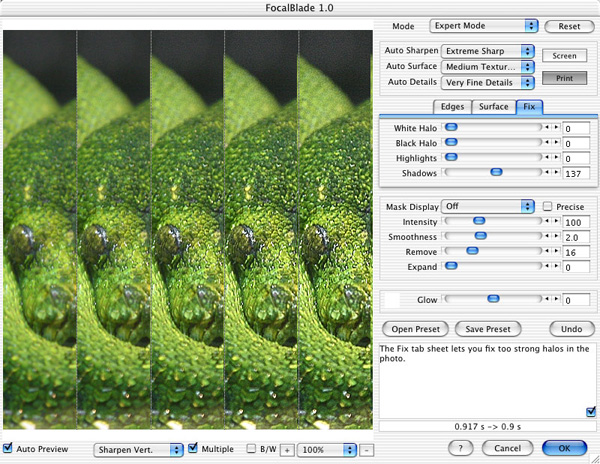Click the White Halo slider left arrow
This screenshot has height=464, width=600.
pos(546,128)
